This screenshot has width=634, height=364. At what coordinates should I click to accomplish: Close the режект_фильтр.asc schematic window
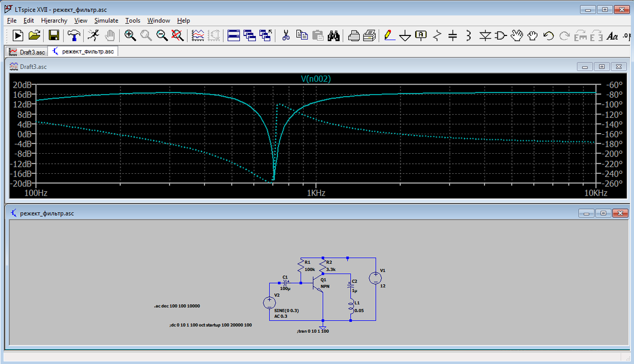(x=620, y=213)
